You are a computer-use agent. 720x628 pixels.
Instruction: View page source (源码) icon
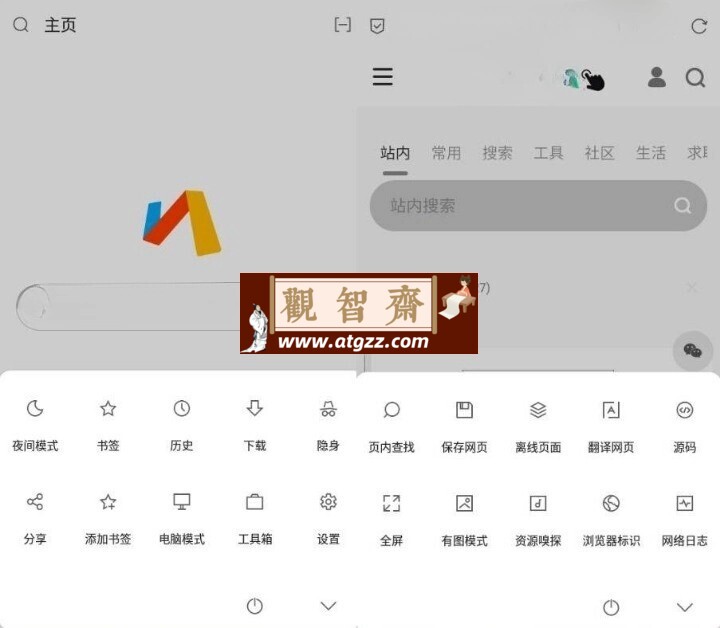[x=685, y=410]
